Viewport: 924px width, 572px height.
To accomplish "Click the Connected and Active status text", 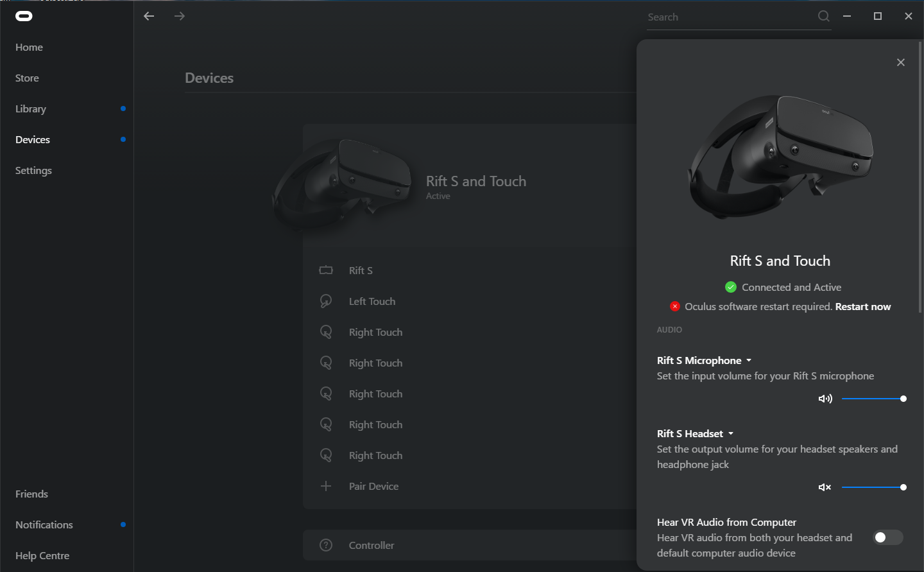I will pyautogui.click(x=791, y=287).
